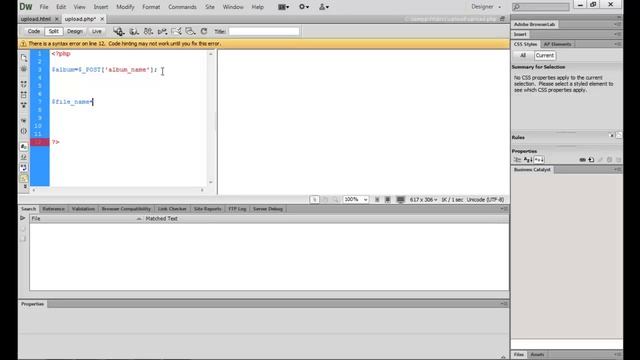This screenshot has width=640, height=360.
Task: Open the Edit menu
Action: pos(61,7)
